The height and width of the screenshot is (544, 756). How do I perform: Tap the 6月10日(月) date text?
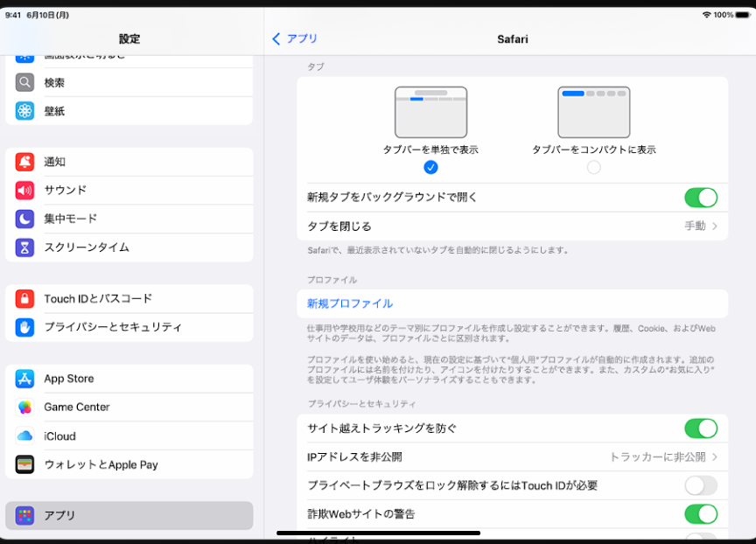click(x=48, y=15)
